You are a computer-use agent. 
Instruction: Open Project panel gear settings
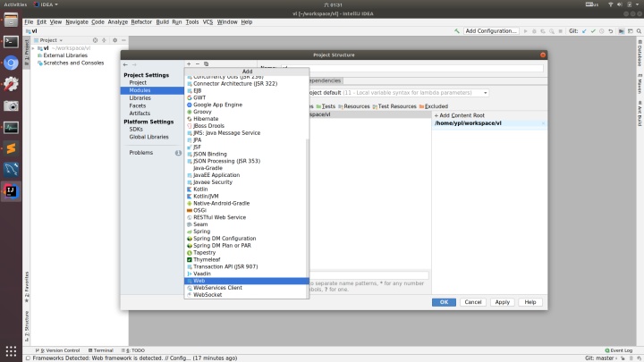click(115, 40)
